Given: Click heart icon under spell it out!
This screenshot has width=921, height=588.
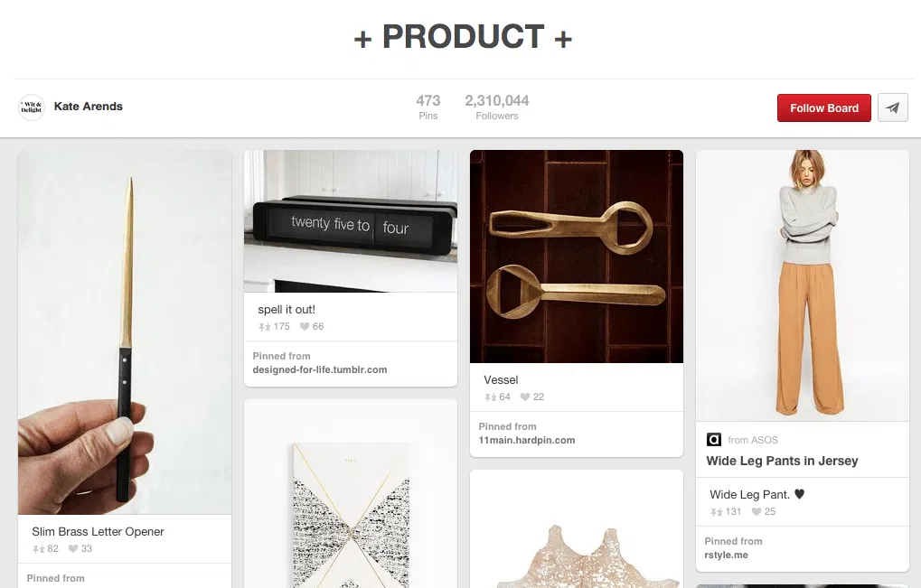Looking at the screenshot, I should tap(305, 327).
